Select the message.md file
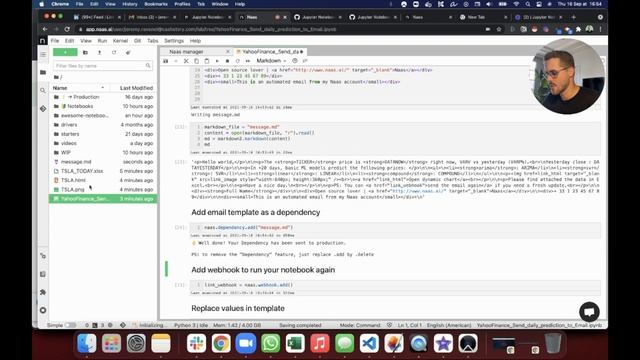 click(x=103, y=162)
